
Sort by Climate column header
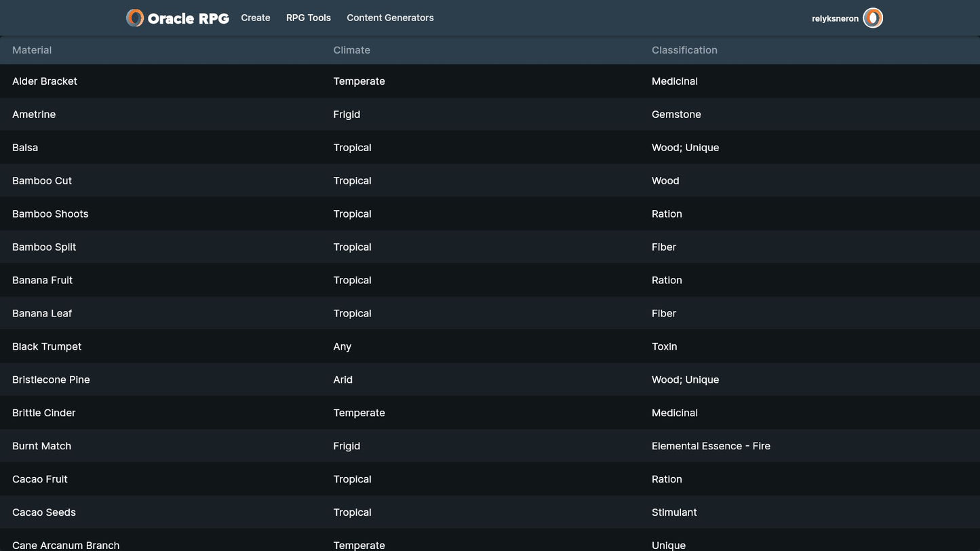click(x=351, y=50)
